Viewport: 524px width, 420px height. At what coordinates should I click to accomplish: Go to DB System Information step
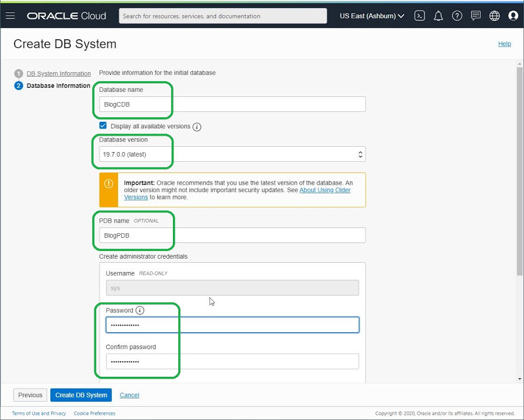click(x=58, y=73)
